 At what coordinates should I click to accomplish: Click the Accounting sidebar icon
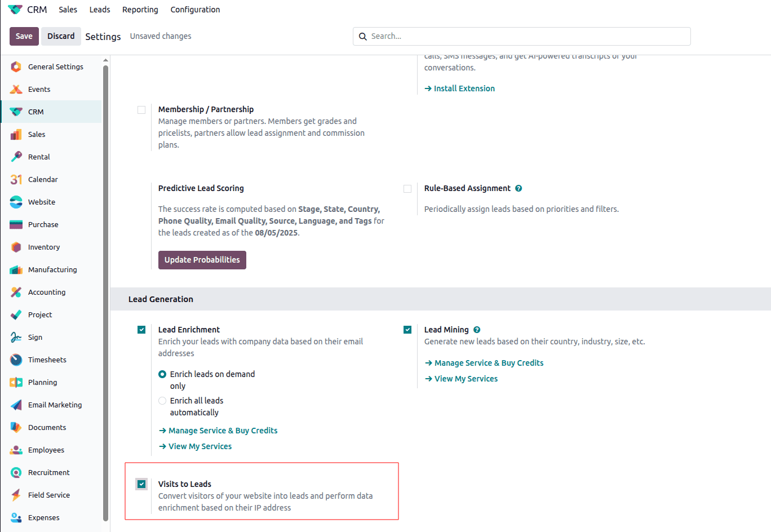click(16, 292)
